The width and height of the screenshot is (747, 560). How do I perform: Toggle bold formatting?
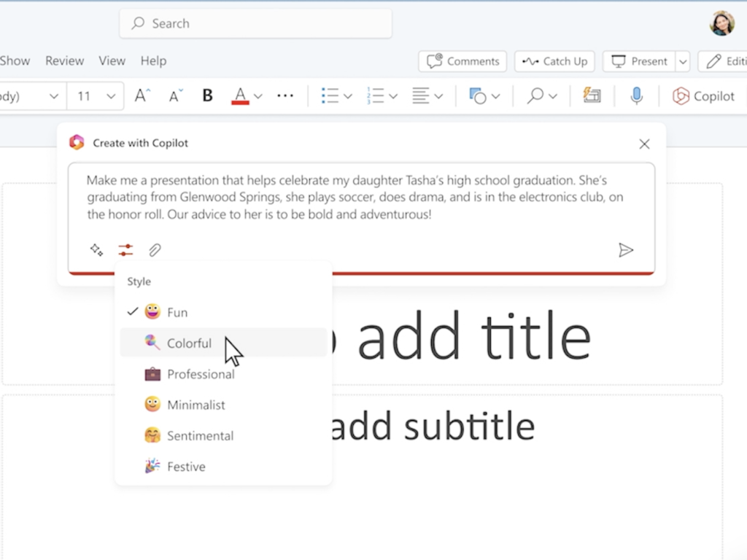(x=207, y=96)
